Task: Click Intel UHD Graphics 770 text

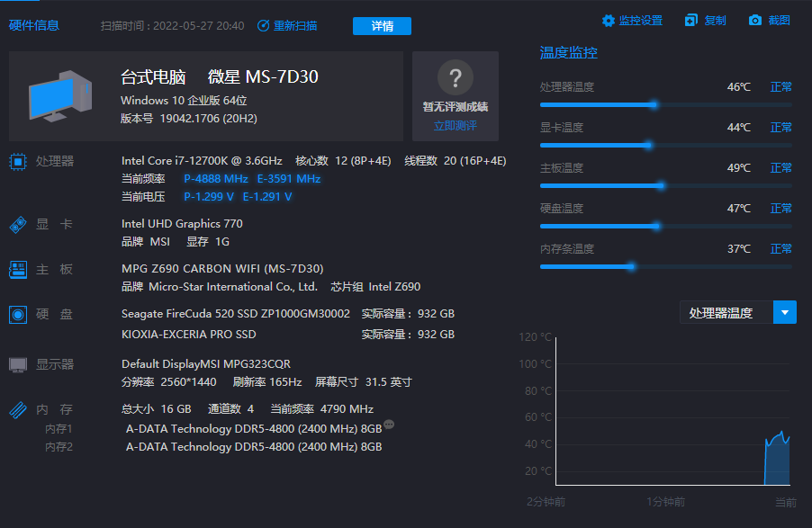Action: click(182, 224)
